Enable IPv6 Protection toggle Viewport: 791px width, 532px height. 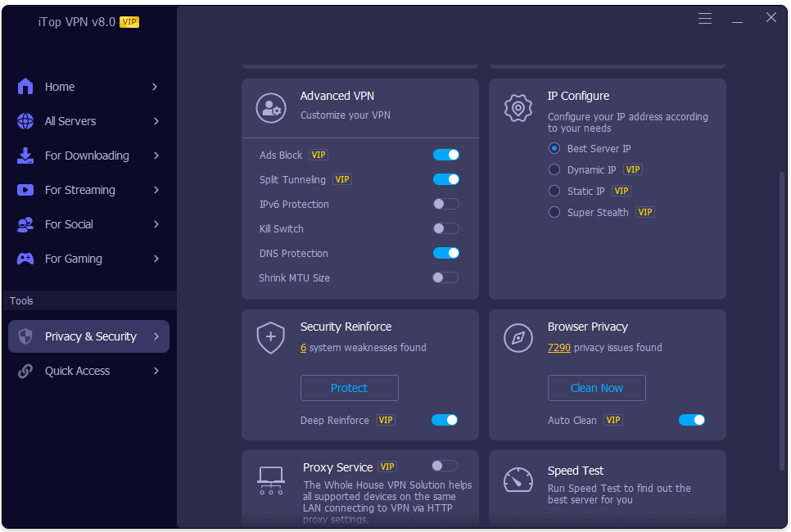(446, 204)
